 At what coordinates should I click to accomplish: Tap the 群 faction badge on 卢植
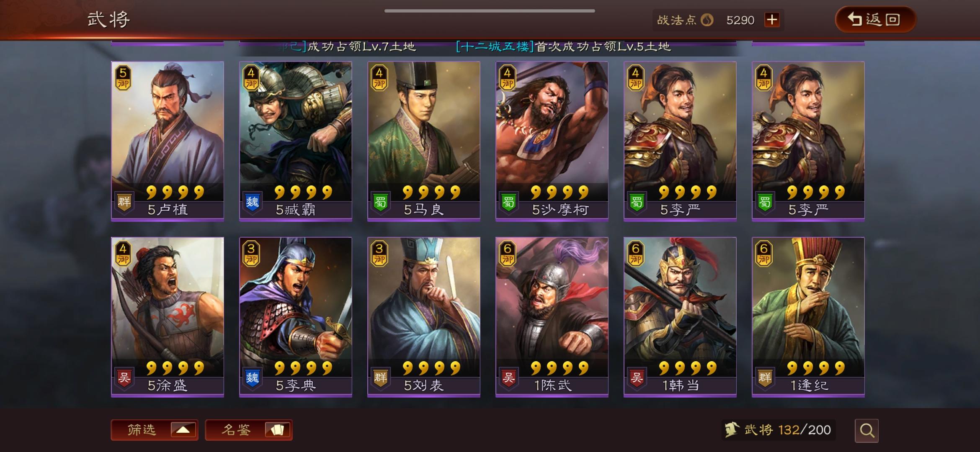coord(124,203)
